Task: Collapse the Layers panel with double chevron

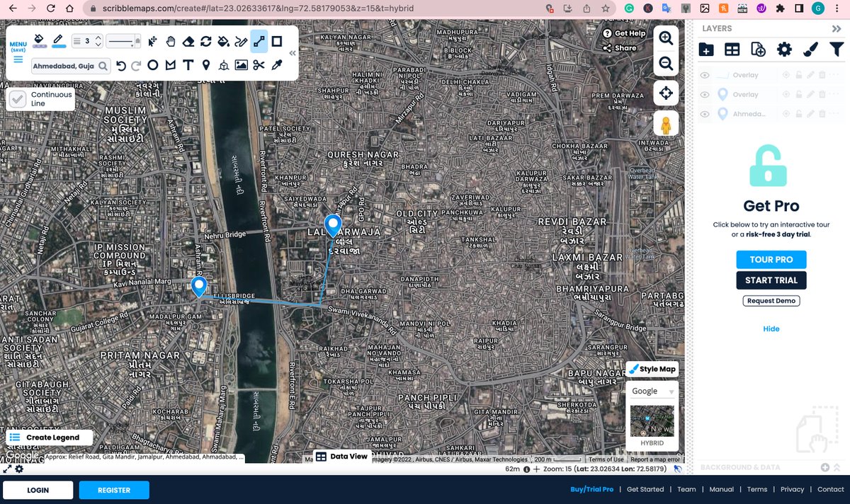Action: coord(836,28)
